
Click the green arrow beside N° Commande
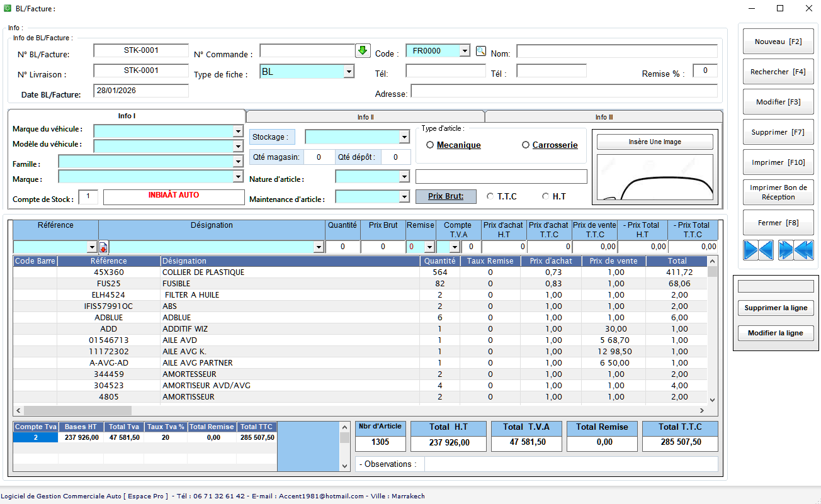point(363,51)
